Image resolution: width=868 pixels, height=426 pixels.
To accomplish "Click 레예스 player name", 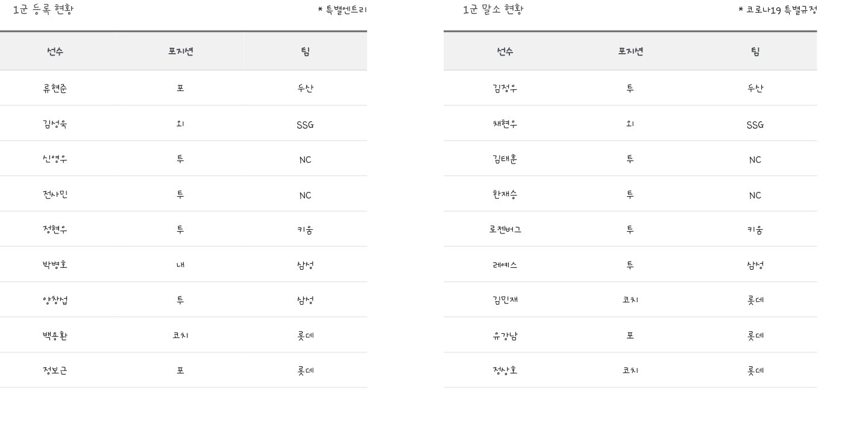I will tap(505, 264).
